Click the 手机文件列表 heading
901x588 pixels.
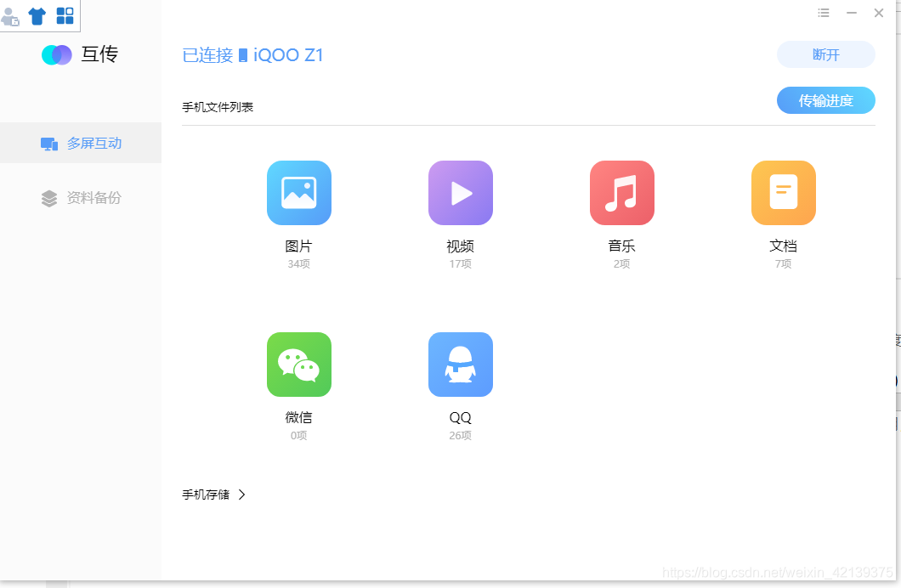(218, 107)
